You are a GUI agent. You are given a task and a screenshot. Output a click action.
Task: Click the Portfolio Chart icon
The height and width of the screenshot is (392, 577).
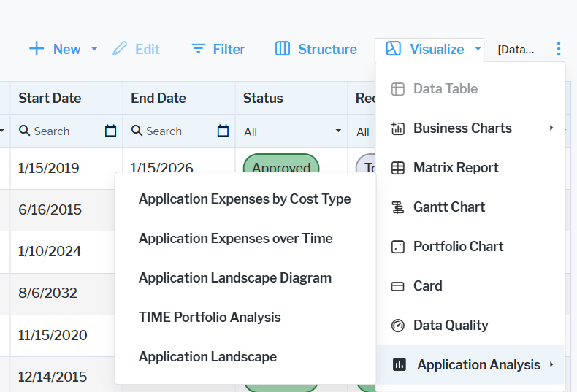click(x=398, y=247)
